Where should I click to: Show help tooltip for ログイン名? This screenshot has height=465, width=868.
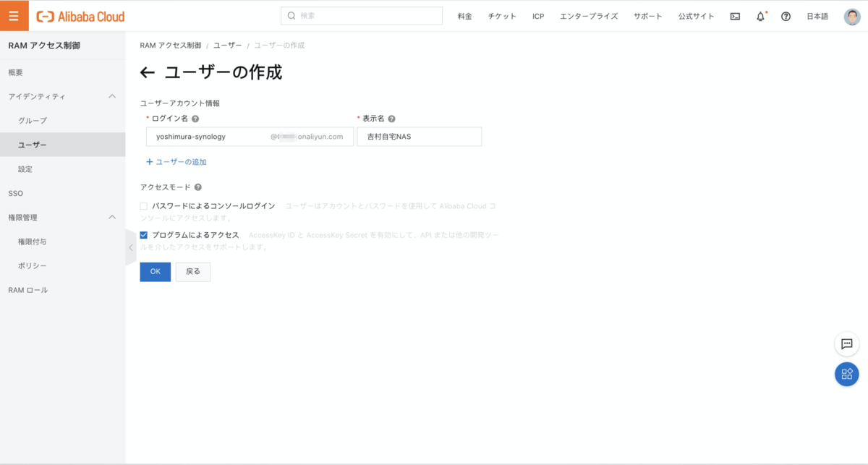[x=195, y=119]
